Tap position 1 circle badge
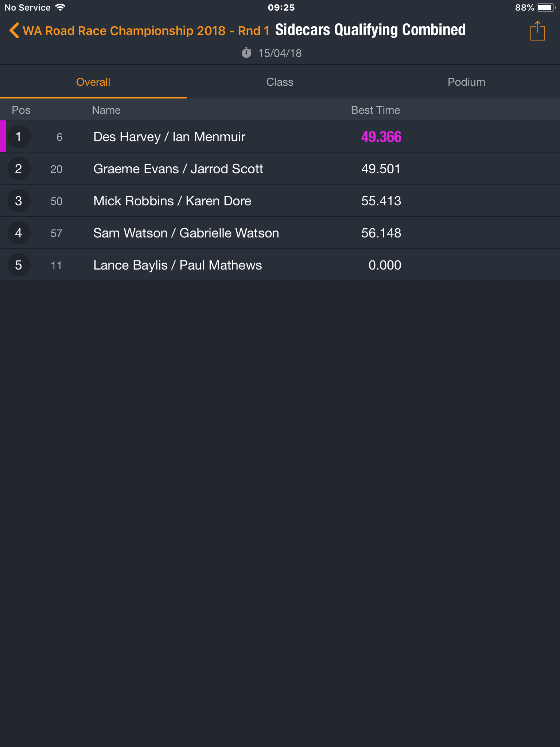 coord(19,137)
